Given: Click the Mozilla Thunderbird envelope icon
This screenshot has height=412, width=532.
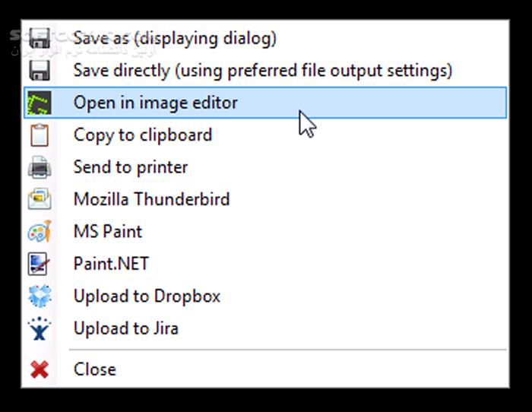Looking at the screenshot, I should [x=40, y=200].
